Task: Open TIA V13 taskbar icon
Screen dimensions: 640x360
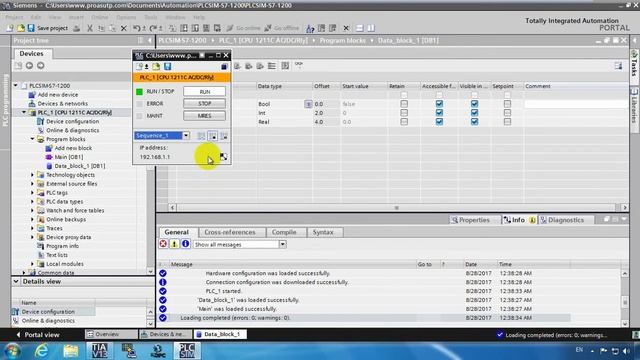Action: point(99,351)
